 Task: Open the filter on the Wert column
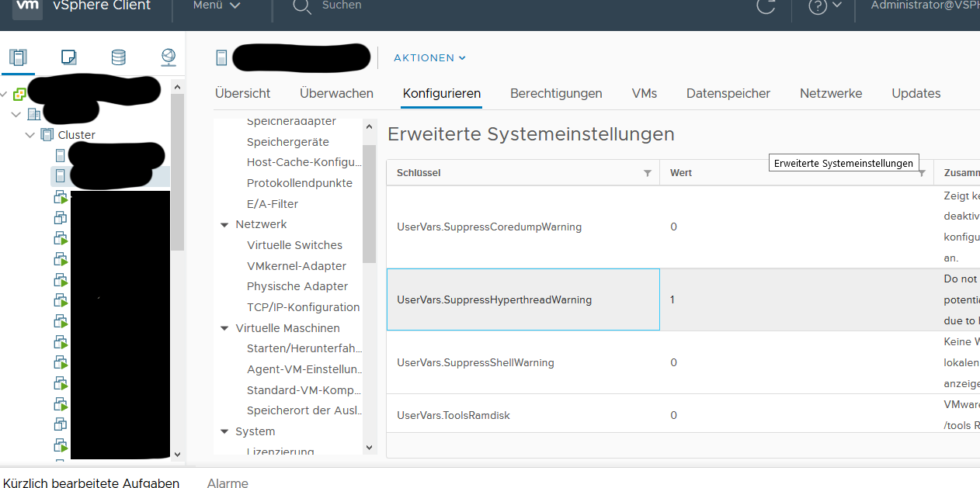921,172
